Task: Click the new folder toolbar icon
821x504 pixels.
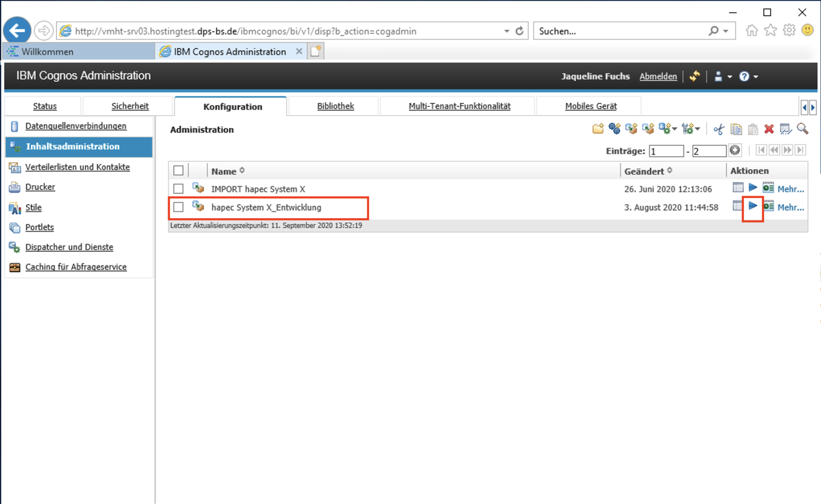Action: coord(597,129)
